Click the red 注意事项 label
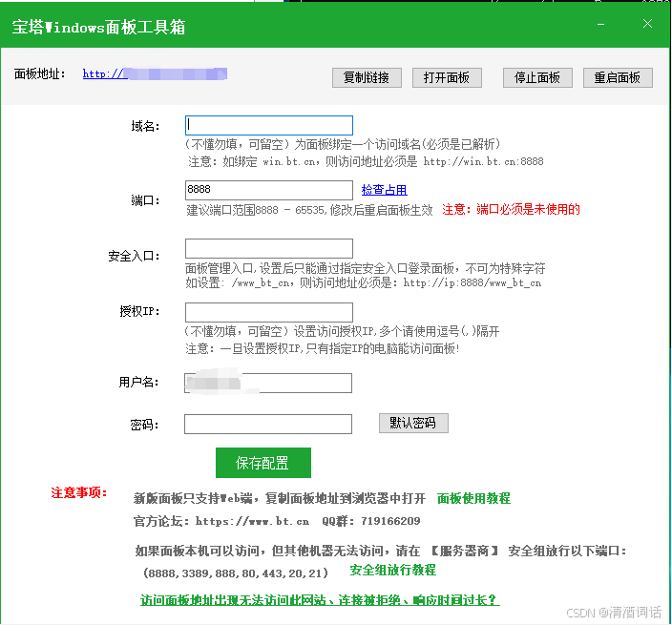Screen dimensions: 672x625 click(79, 492)
